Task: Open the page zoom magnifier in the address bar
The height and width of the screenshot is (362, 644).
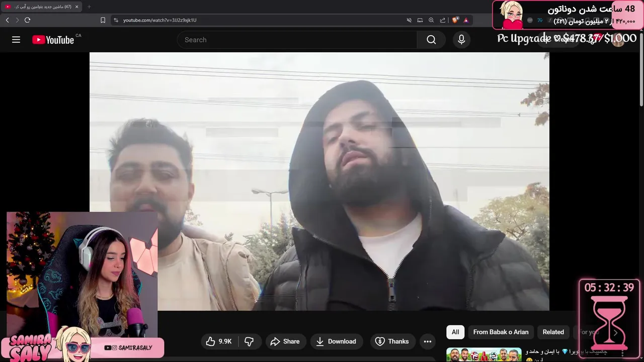Action: pyautogui.click(x=431, y=20)
